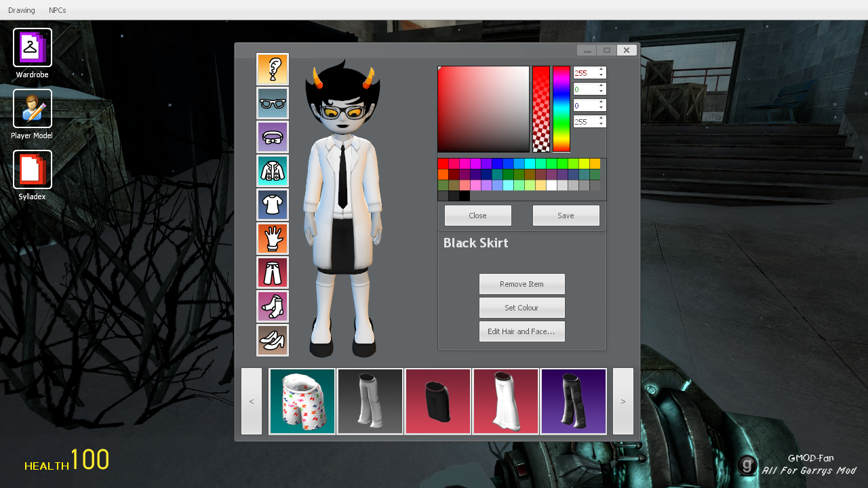
Task: Open the NPCs menu
Action: point(58,10)
